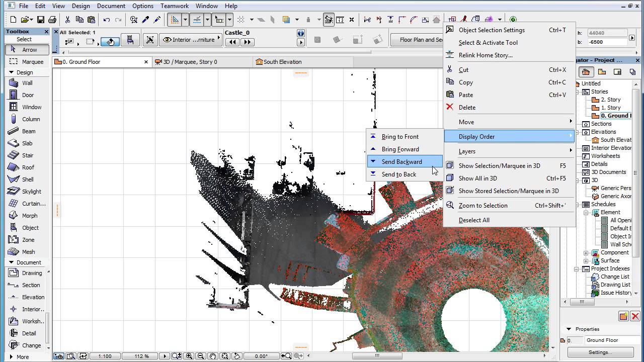
Task: Click the pan hand icon
Action: pyautogui.click(x=213, y=356)
